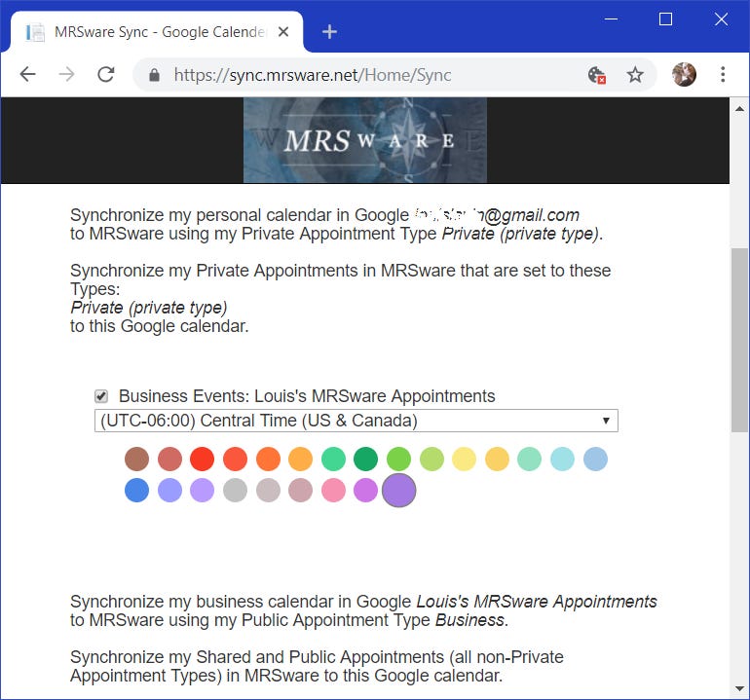
Task: Close the MRSware Sync tab
Action: tap(283, 32)
